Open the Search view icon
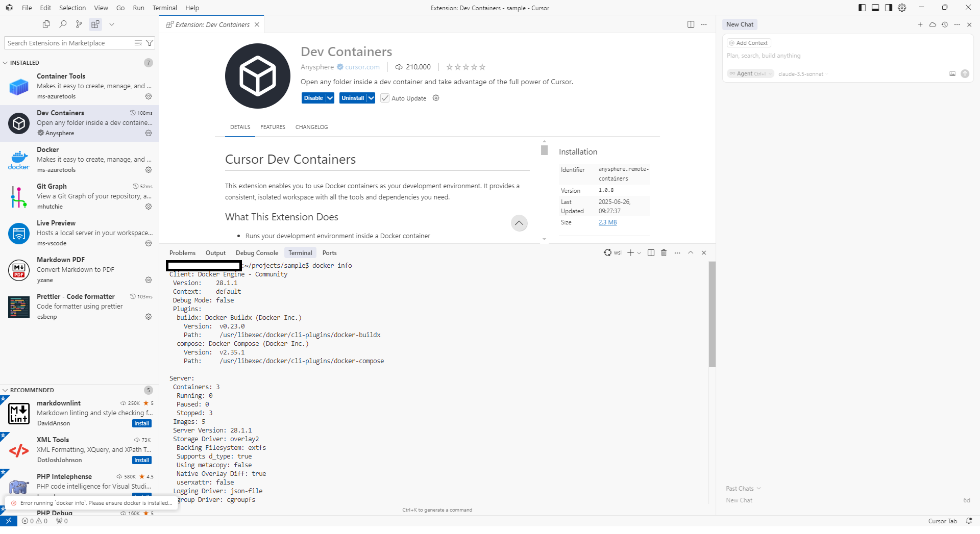The height and width of the screenshot is (534, 980). coord(63,24)
